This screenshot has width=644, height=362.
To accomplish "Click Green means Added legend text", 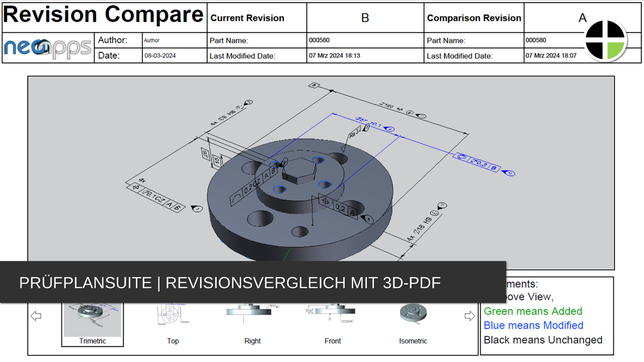I will (x=533, y=311).
